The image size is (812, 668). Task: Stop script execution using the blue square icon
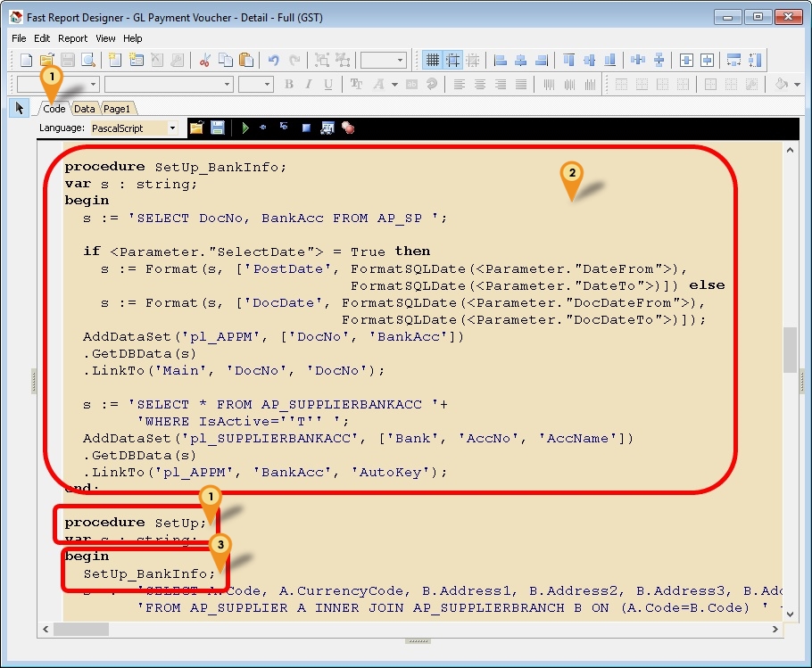pos(306,128)
